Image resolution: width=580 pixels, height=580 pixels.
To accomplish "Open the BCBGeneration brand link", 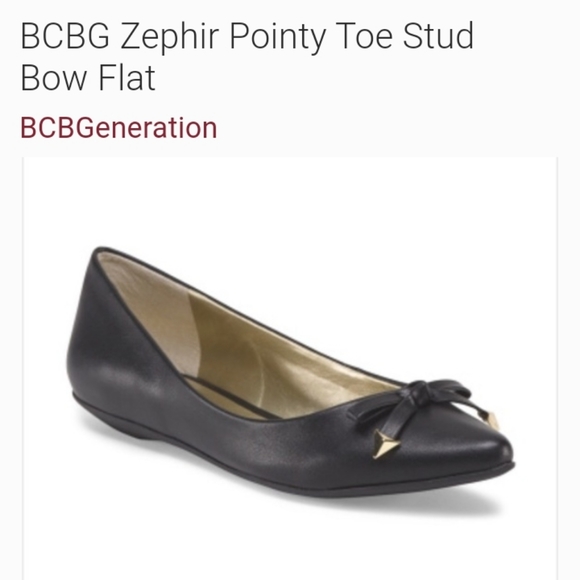I will [118, 128].
